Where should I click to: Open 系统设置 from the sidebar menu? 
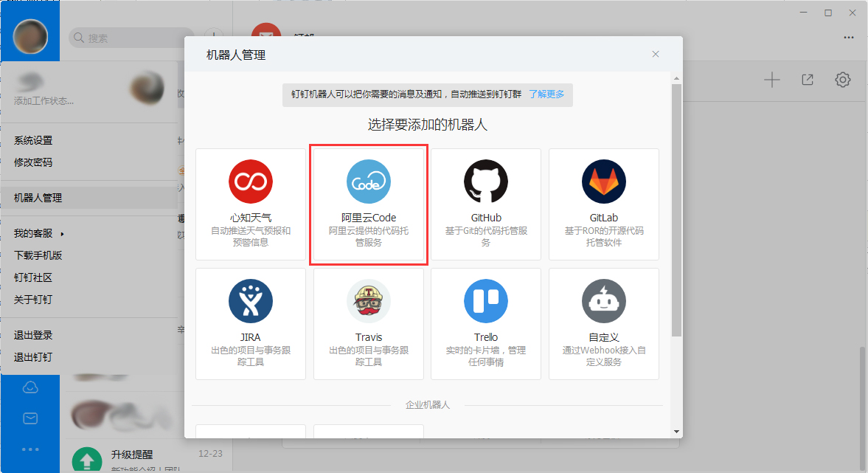[32, 140]
